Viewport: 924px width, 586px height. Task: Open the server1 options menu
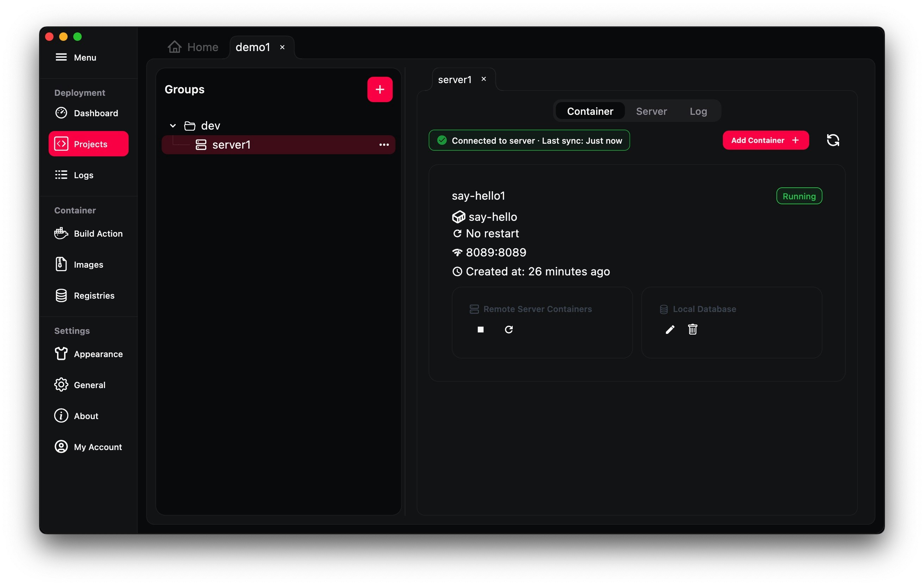384,145
